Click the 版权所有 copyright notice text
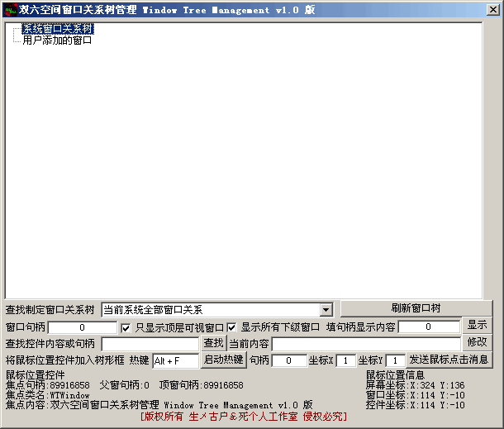The width and height of the screenshot is (504, 429). (x=244, y=417)
